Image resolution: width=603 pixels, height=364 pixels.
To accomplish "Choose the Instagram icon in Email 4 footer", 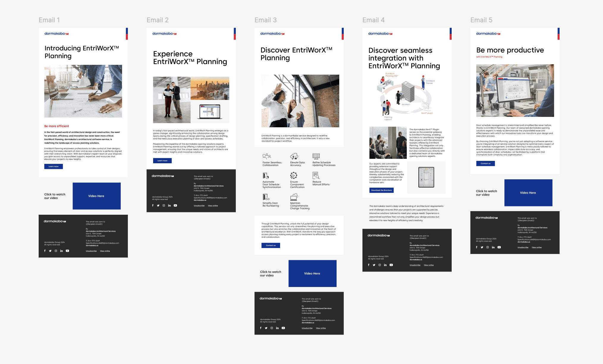I will tap(380, 265).
